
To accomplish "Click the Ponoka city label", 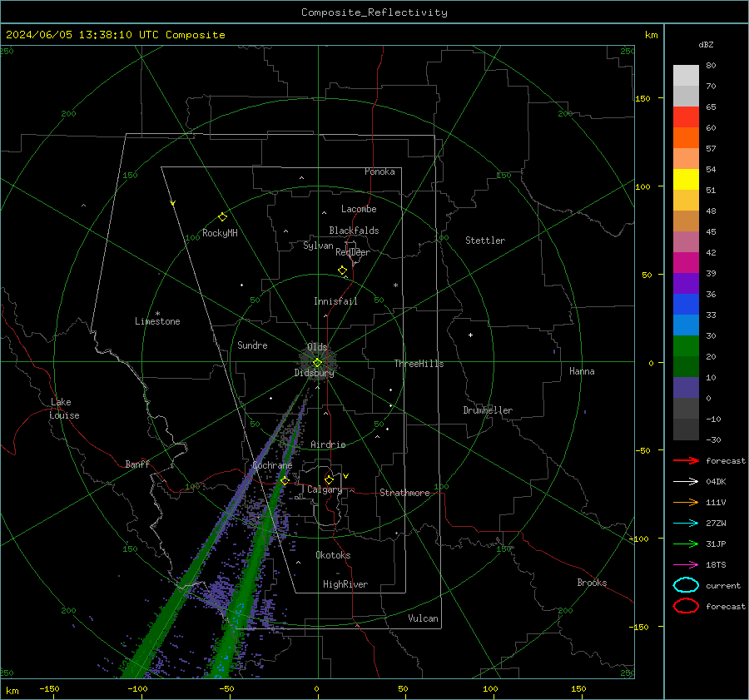I will (x=379, y=171).
